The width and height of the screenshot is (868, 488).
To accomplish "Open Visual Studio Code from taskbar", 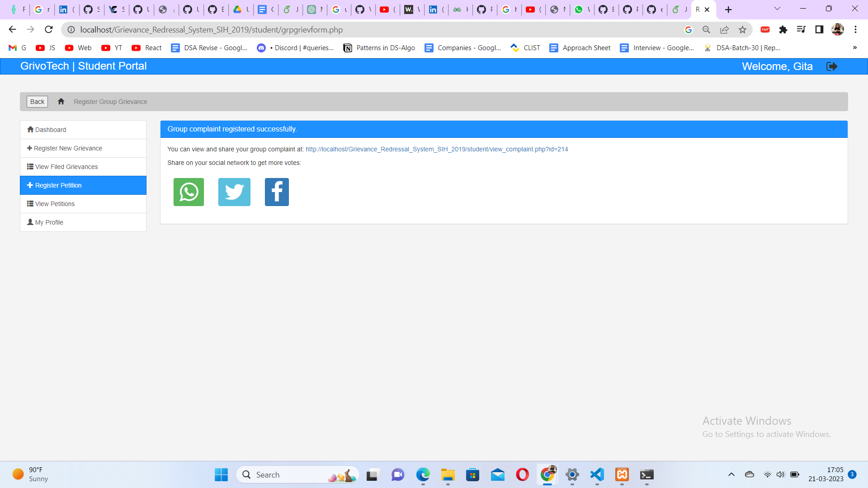I will coord(597,474).
